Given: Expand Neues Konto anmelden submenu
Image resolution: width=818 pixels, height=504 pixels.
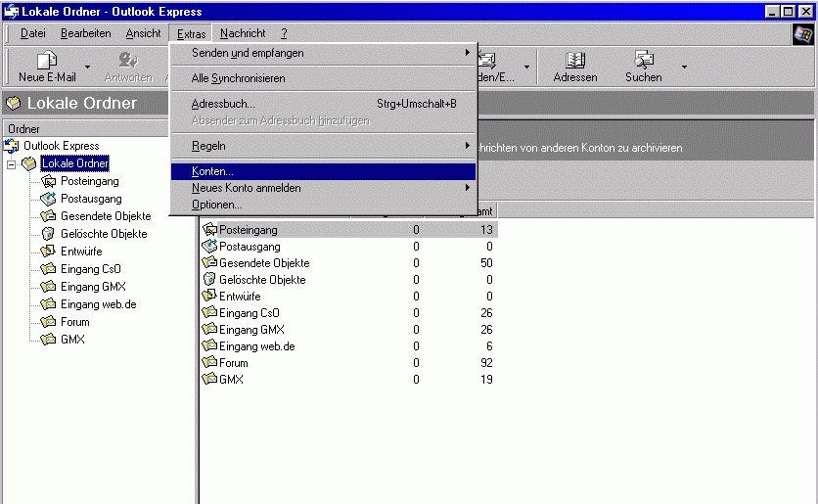Looking at the screenshot, I should click(x=324, y=188).
